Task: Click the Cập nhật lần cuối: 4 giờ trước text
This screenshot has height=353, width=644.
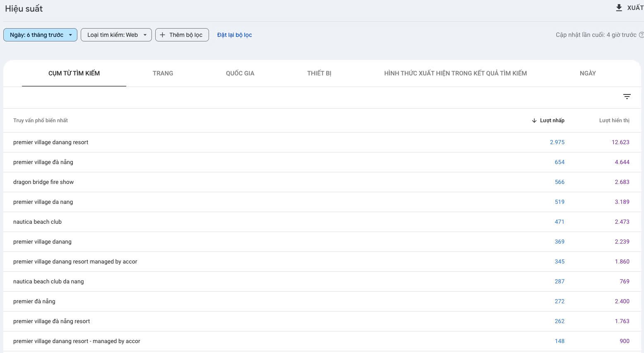Action: click(596, 35)
